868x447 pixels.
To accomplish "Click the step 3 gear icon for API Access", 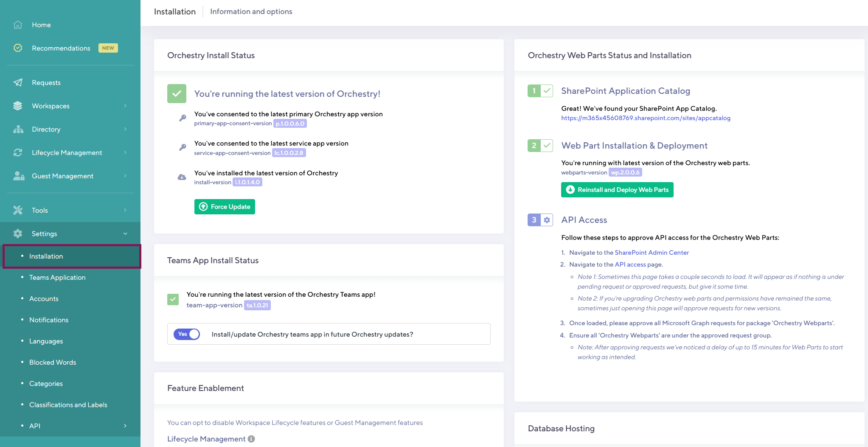I will click(547, 220).
